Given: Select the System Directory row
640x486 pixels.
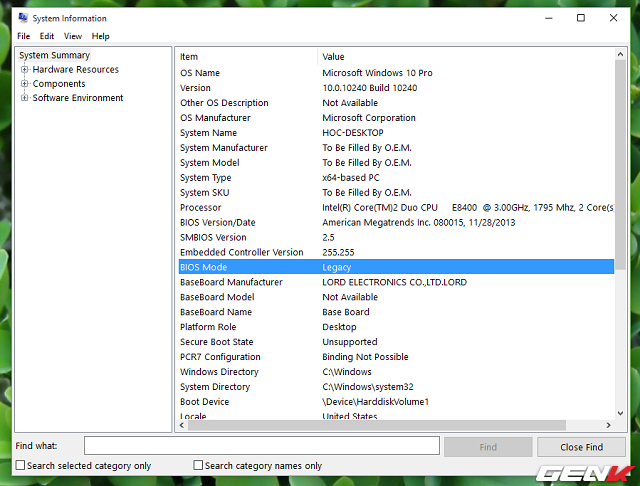Looking at the screenshot, I should [396, 387].
